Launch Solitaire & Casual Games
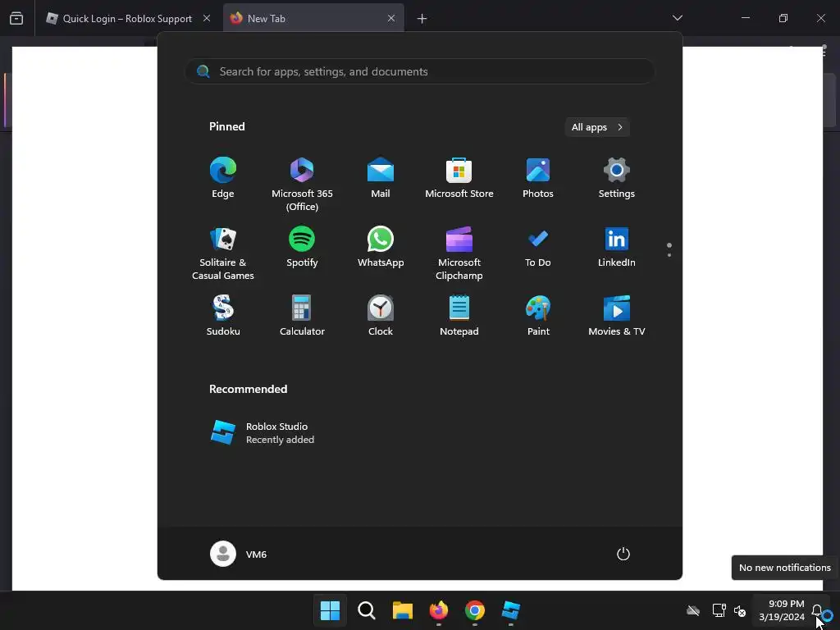The image size is (840, 630). [223, 253]
